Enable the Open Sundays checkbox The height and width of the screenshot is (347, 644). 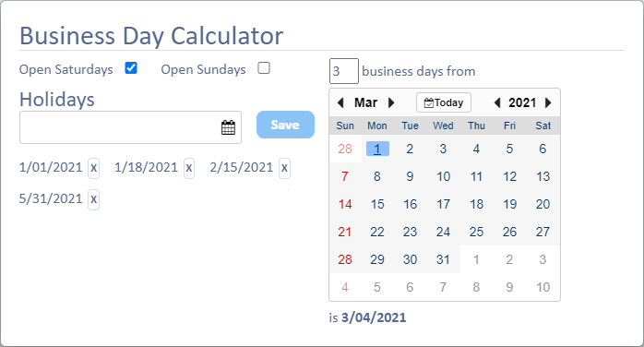pyautogui.click(x=264, y=67)
